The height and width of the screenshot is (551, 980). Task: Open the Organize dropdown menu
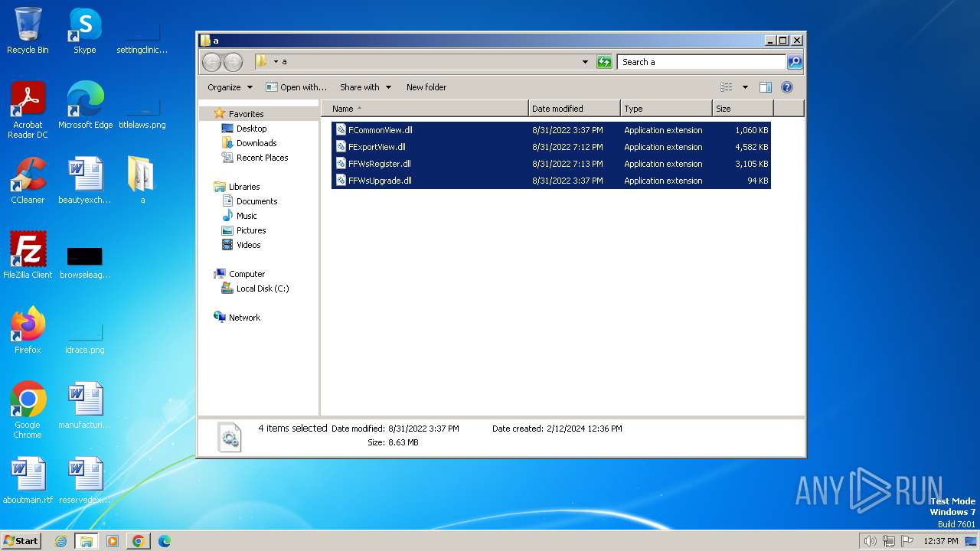click(230, 87)
